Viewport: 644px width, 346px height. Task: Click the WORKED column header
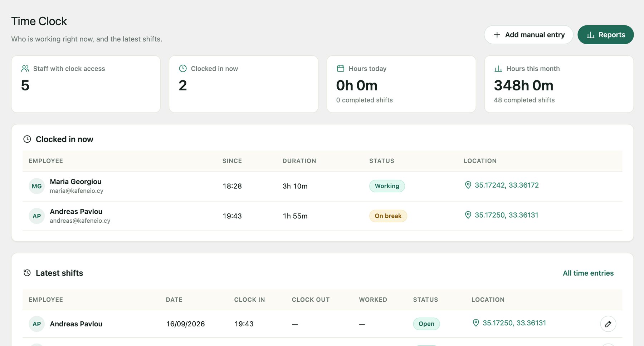tap(373, 300)
